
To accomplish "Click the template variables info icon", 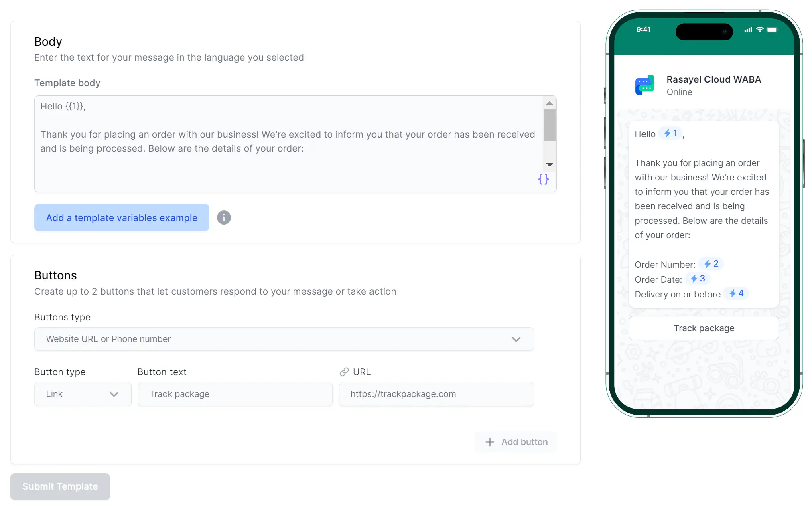I will click(x=224, y=217).
